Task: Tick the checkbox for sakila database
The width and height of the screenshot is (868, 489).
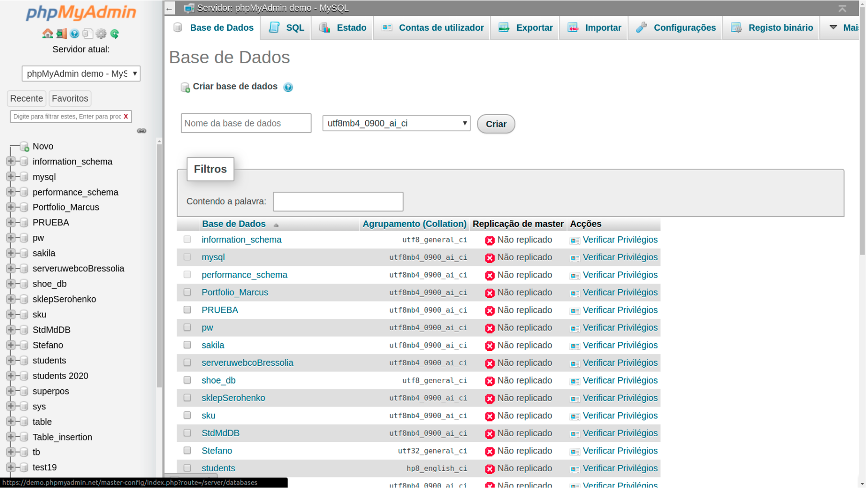Action: click(x=187, y=345)
